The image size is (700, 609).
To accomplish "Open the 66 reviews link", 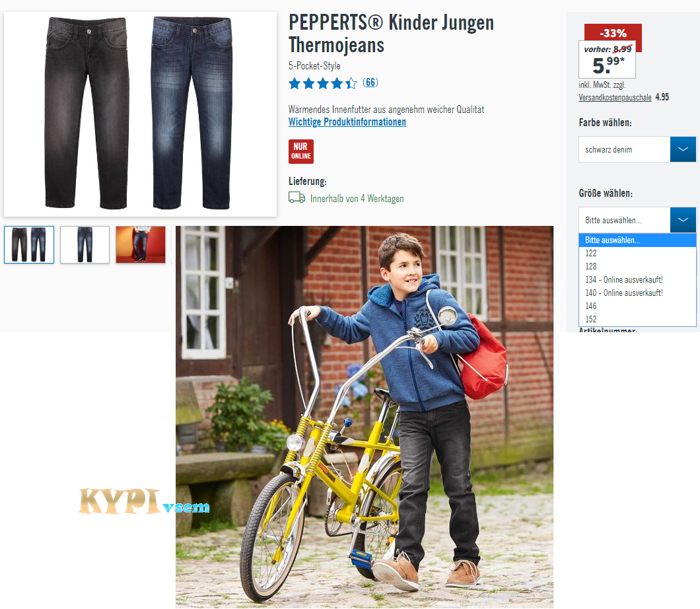I will point(370,83).
